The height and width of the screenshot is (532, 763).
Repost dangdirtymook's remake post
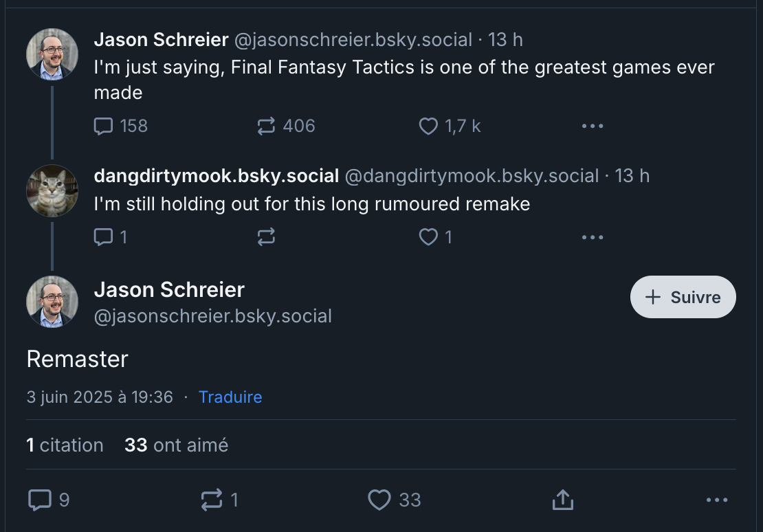point(266,237)
